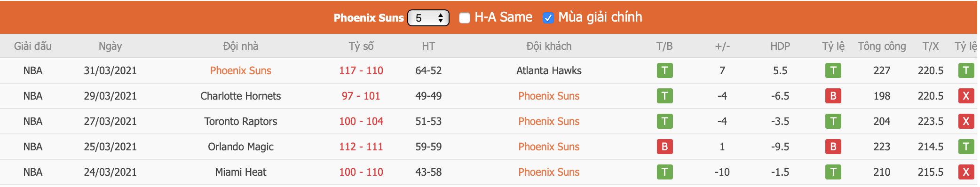The image size is (980, 187).
Task: Open the match count dropdown showing 5
Action: point(428,18)
